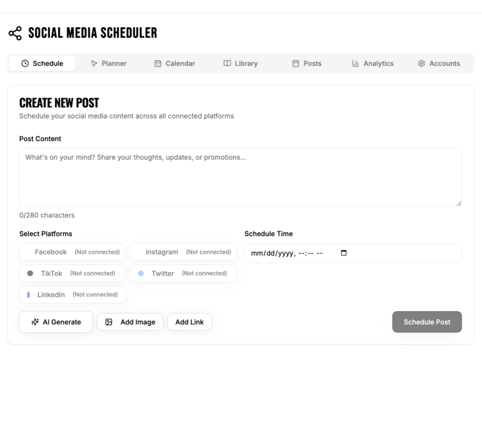Viewport: 482px width, 448px height.
Task: Toggle the LinkedIn platform option
Action: [x=72, y=294]
